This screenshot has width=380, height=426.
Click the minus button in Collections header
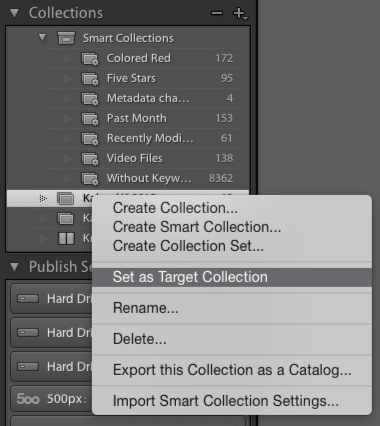click(x=217, y=13)
